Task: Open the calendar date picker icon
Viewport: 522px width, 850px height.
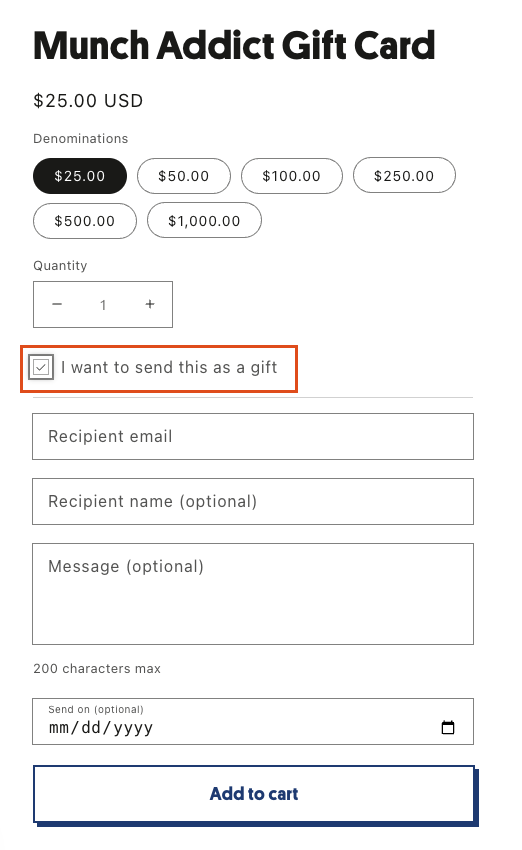Action: click(x=448, y=727)
